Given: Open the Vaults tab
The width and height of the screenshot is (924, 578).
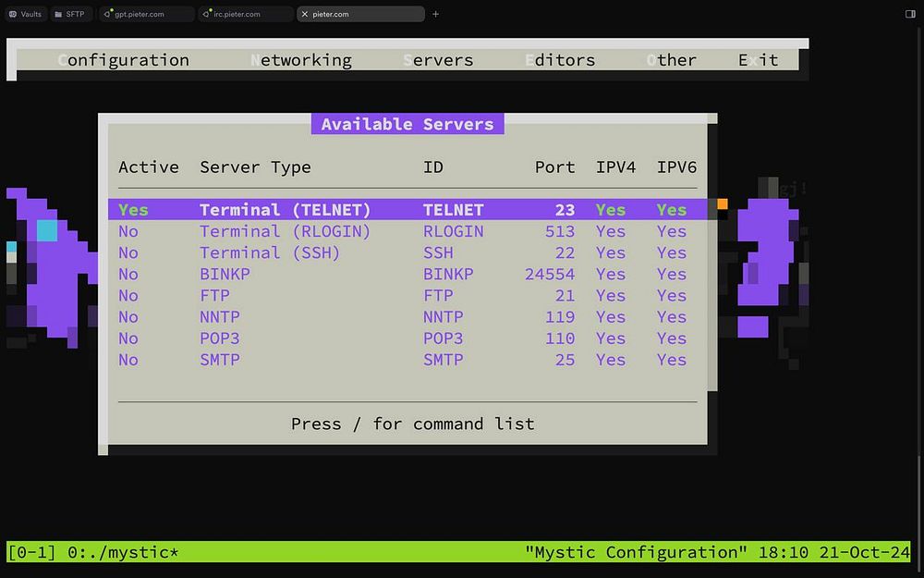Looking at the screenshot, I should 26,14.
